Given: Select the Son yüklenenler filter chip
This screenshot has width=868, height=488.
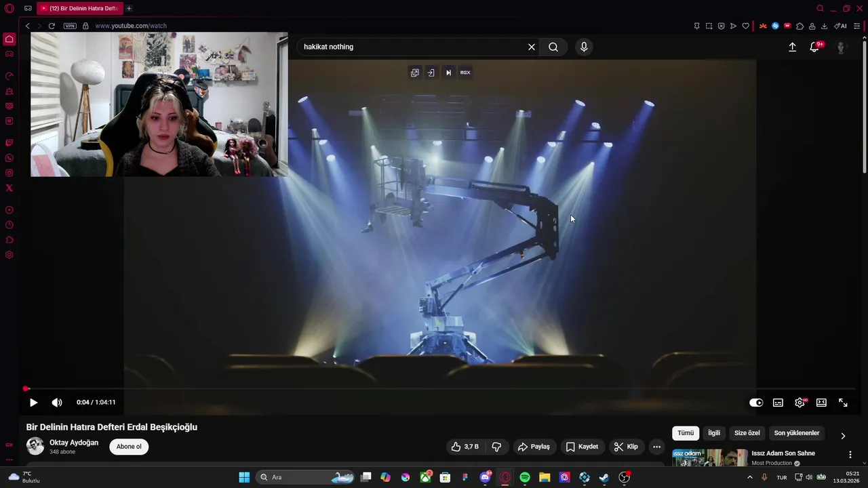Looking at the screenshot, I should pos(797,433).
